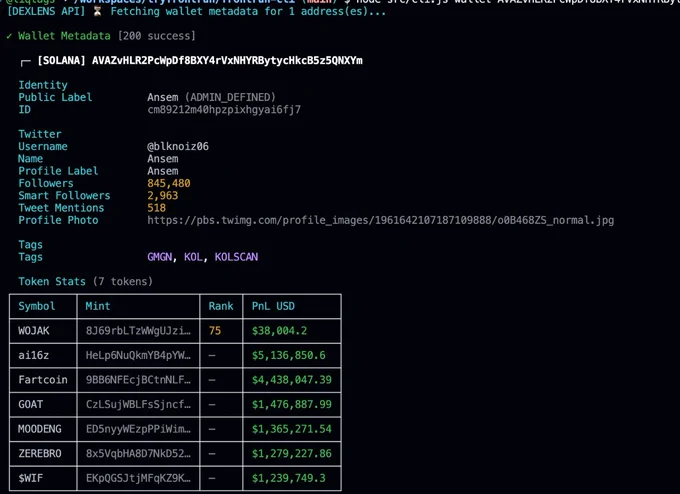This screenshot has height=494, width=680.
Task: Click the WOJAK rank value 75
Action: (x=215, y=331)
